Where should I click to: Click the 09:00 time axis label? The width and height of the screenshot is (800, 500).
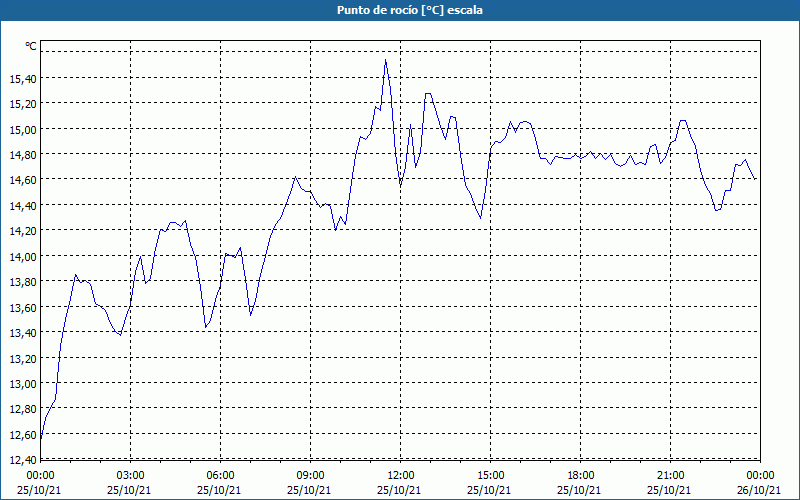click(x=310, y=476)
